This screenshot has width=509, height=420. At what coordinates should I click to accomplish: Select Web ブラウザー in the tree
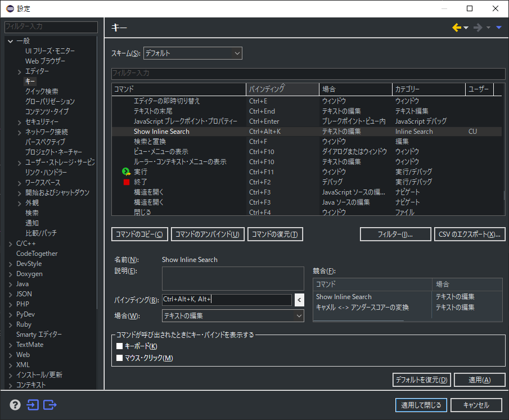(x=45, y=61)
